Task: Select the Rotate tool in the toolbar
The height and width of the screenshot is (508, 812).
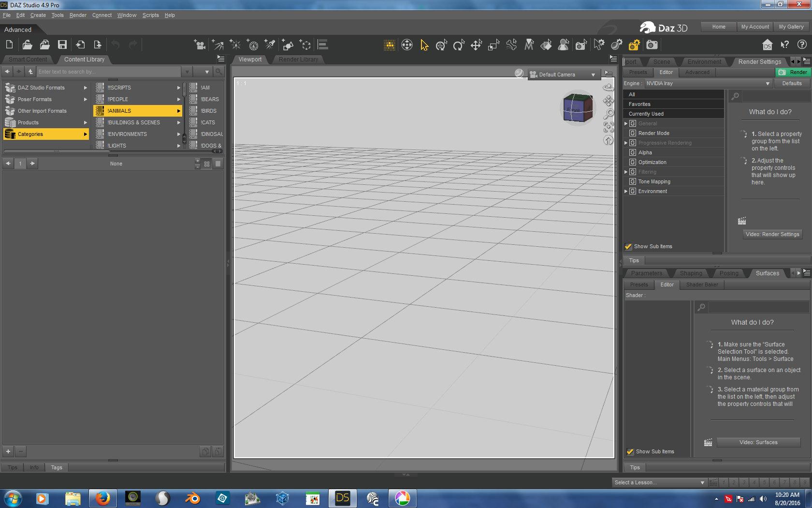Action: point(458,45)
